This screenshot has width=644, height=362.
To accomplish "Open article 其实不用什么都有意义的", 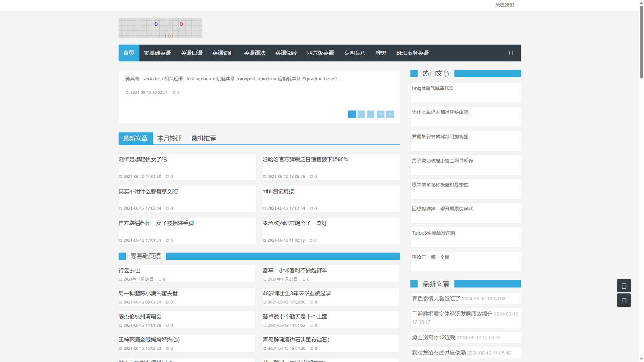I will point(148,191).
